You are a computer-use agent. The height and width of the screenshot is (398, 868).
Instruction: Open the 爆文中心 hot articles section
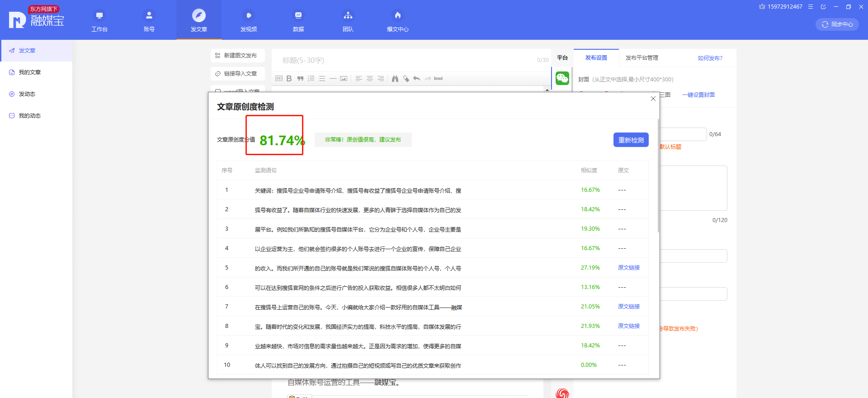tap(398, 21)
